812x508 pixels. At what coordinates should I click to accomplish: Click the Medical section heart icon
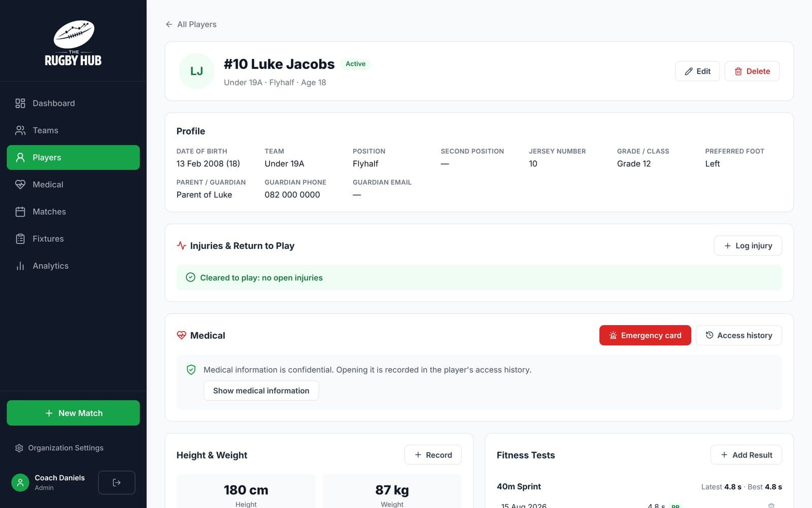[182, 335]
